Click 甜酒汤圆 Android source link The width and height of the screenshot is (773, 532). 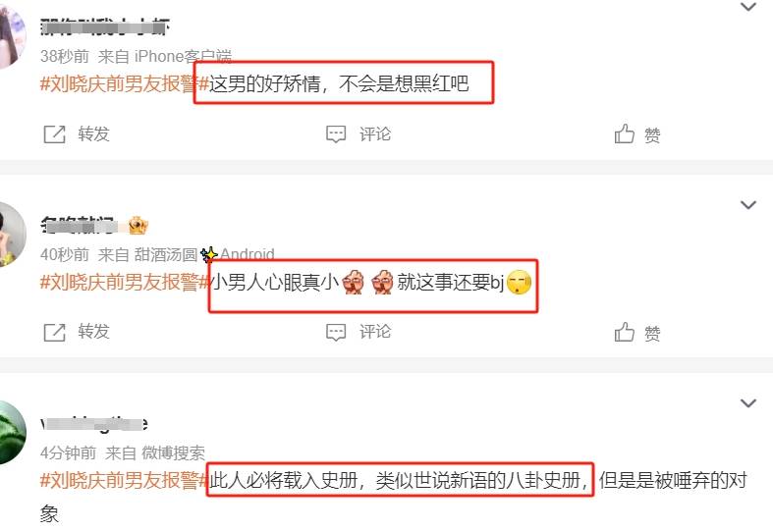coord(204,254)
